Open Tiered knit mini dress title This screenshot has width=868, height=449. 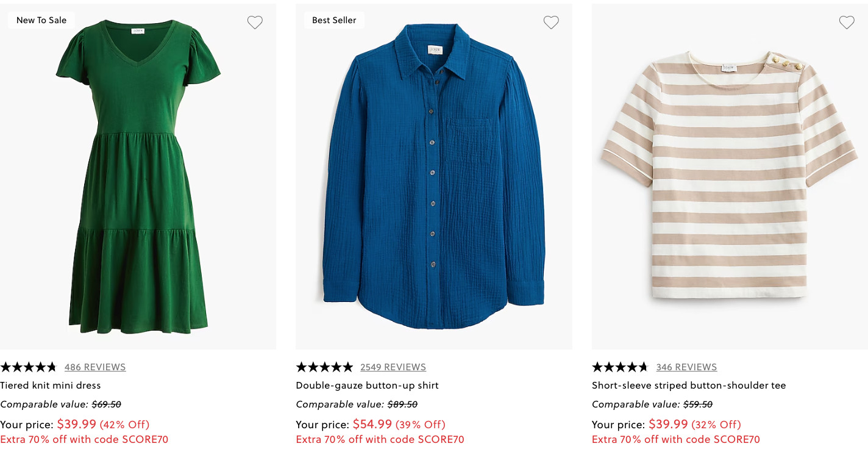coord(51,386)
